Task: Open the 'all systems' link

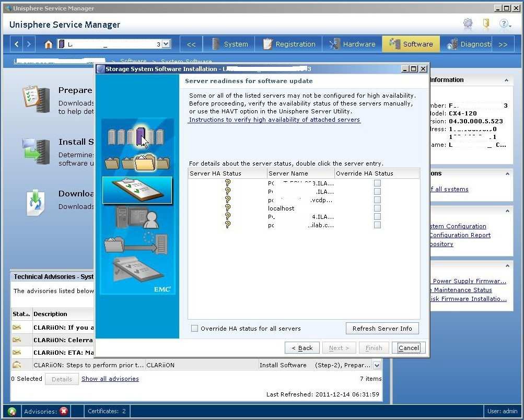Action: coord(449,189)
